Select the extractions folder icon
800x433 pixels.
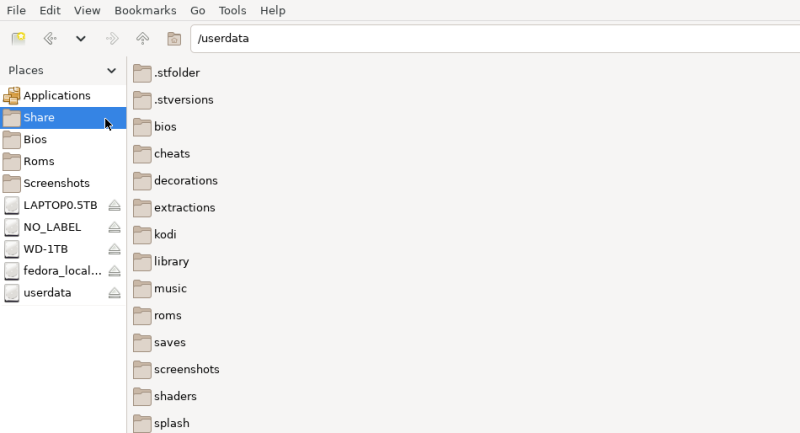tap(142, 208)
